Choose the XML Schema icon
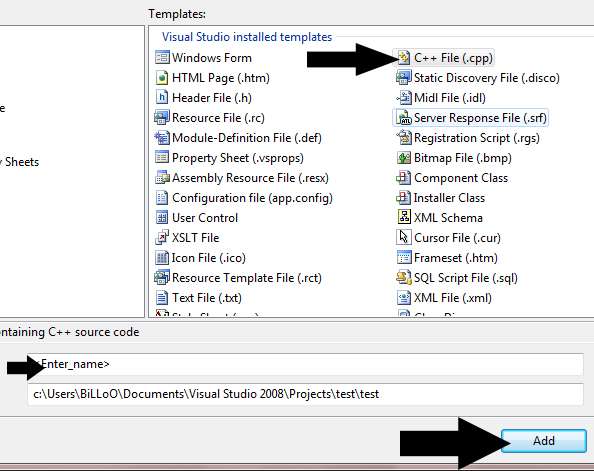The image size is (594, 471). [x=404, y=217]
